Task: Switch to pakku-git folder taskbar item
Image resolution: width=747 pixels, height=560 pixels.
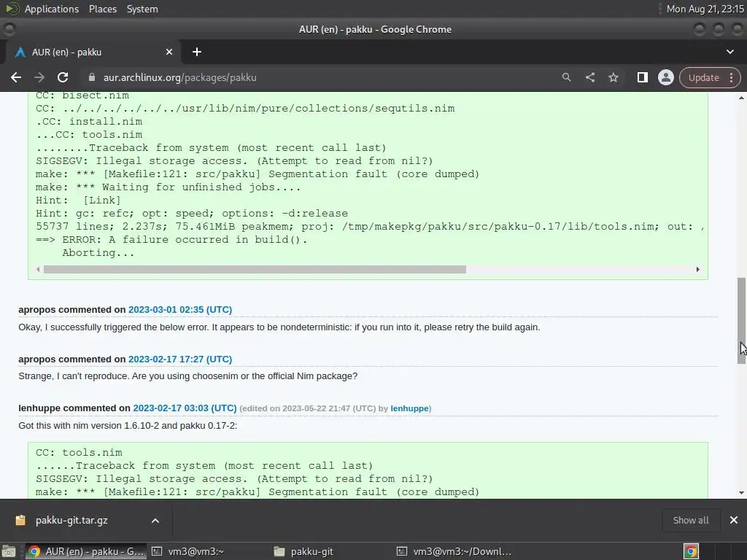Action: 303,551
